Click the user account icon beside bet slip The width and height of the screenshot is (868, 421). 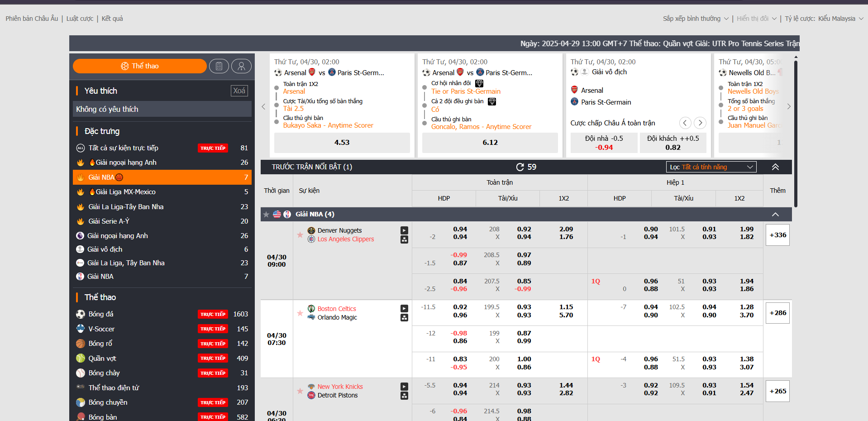tap(241, 66)
